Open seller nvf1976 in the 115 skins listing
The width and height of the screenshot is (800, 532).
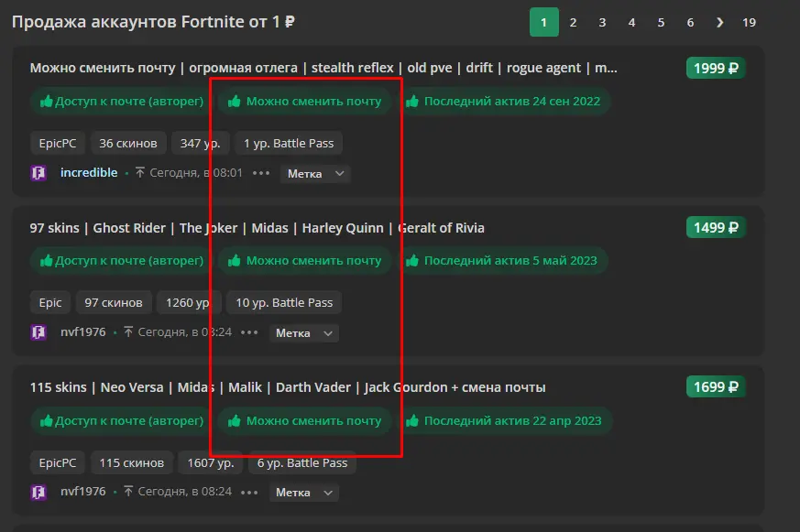tap(83, 491)
